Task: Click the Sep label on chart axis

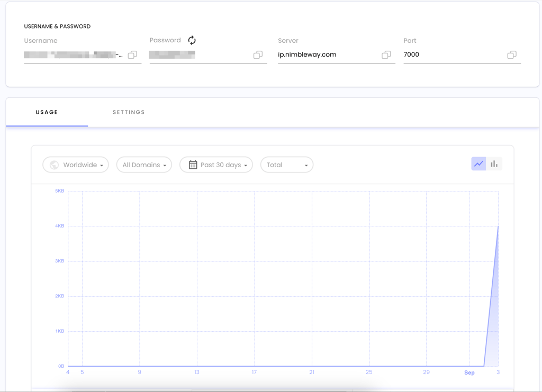Action: click(x=469, y=372)
